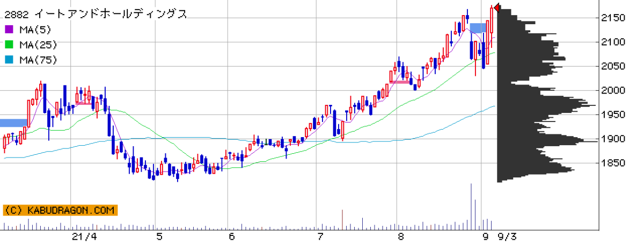Click the 1850 price axis label
The height and width of the screenshot is (243, 644).
click(x=614, y=163)
